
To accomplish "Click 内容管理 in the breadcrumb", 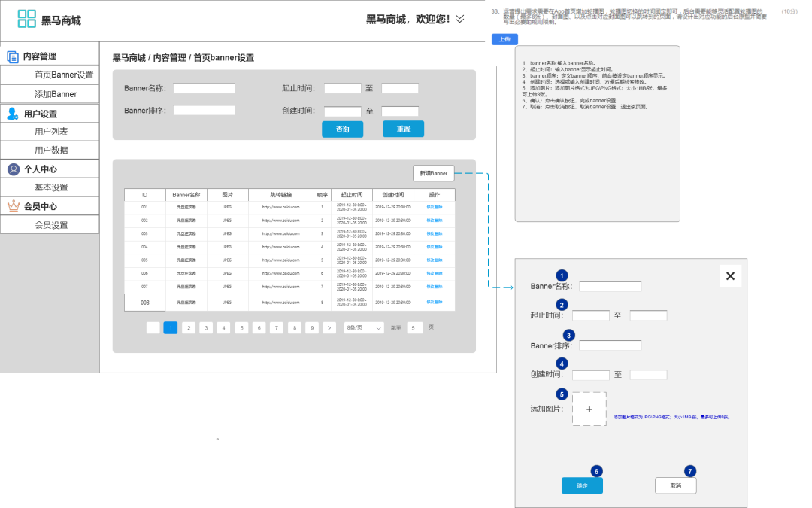I will pyautogui.click(x=169, y=57).
